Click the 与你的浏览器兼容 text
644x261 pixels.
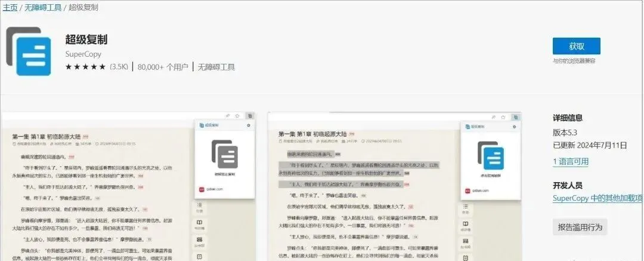(574, 61)
